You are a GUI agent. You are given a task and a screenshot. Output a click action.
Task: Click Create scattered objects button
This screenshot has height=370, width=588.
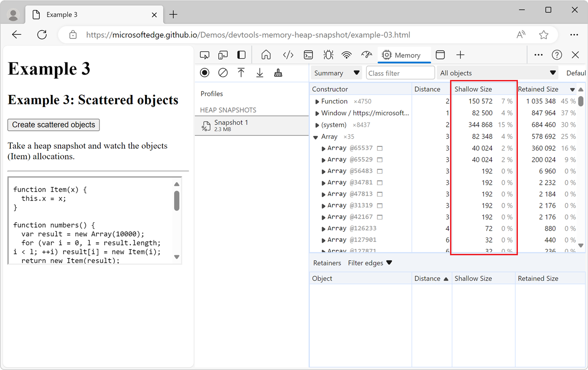click(53, 125)
